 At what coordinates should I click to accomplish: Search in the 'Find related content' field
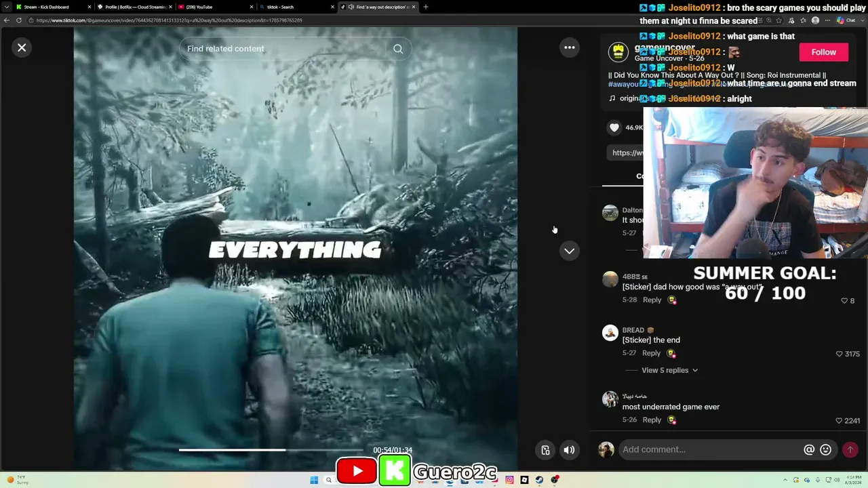(285, 49)
